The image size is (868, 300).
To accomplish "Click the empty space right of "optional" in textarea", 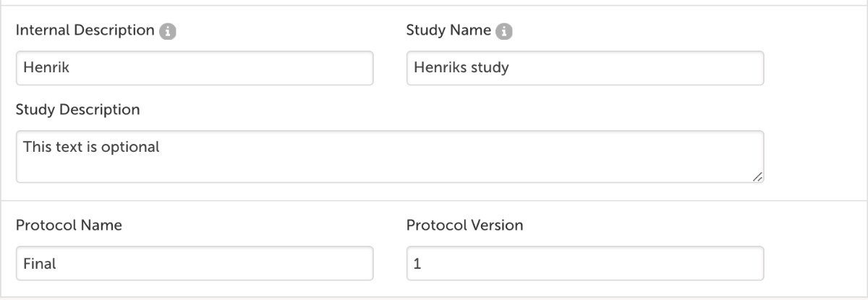I will pyautogui.click(x=434, y=147).
